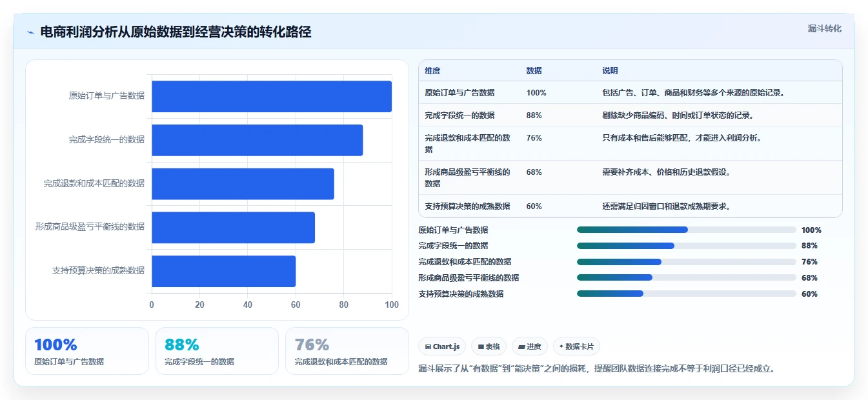Click the chart bar for 完成字段统一的数据

pyautogui.click(x=257, y=140)
